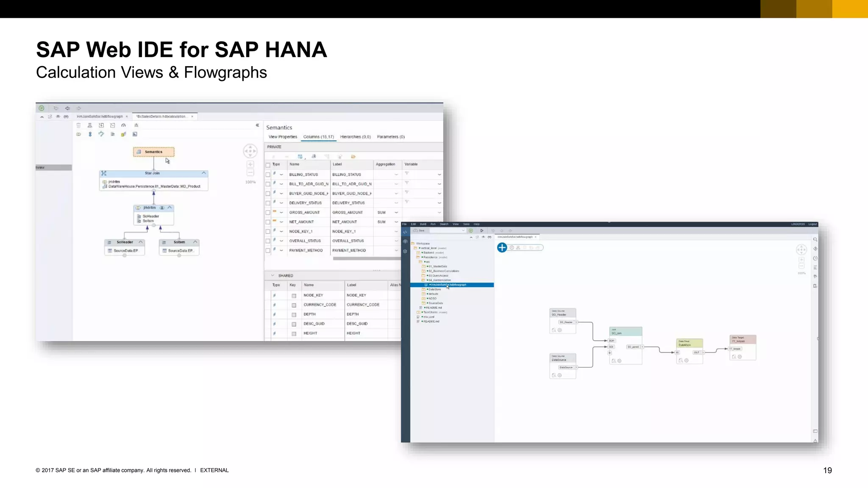Click the zoom in plus in calculation view canvas

250,164
